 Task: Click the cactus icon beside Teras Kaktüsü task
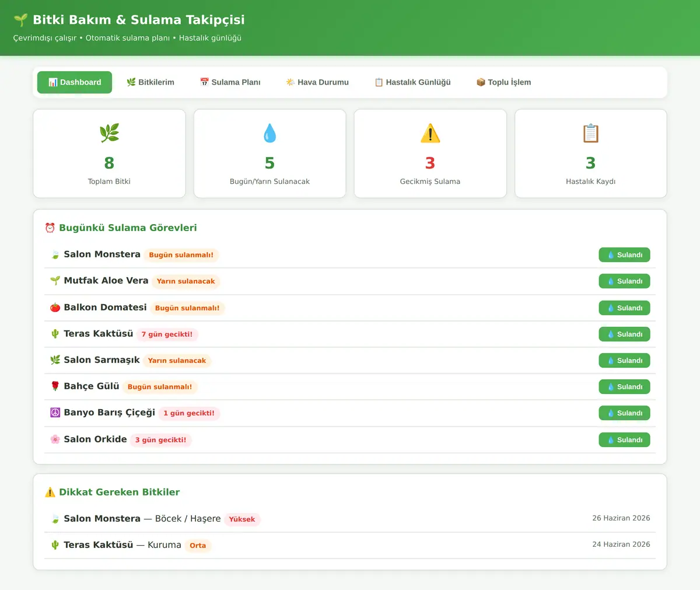(55, 334)
